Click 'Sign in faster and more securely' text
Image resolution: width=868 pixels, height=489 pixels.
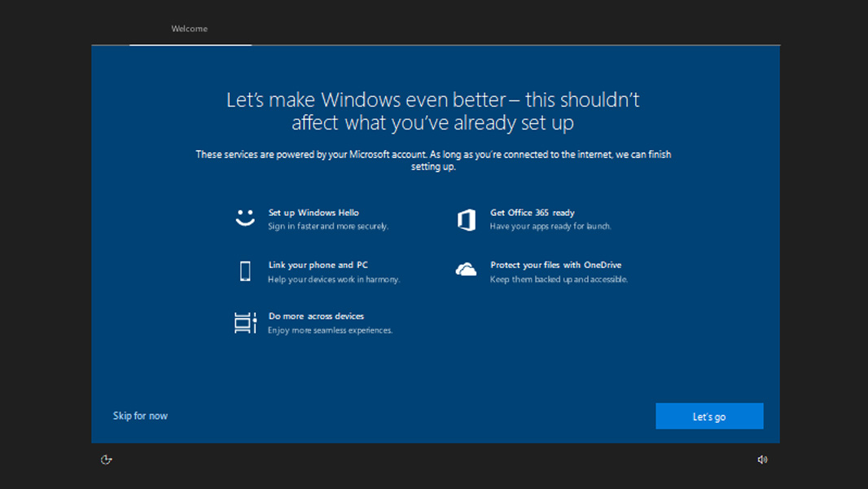328,227
